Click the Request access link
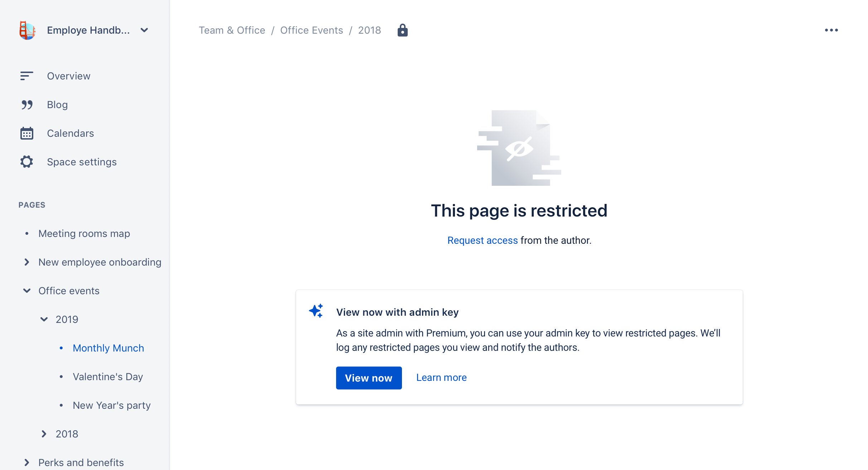The height and width of the screenshot is (470, 868). [482, 240]
